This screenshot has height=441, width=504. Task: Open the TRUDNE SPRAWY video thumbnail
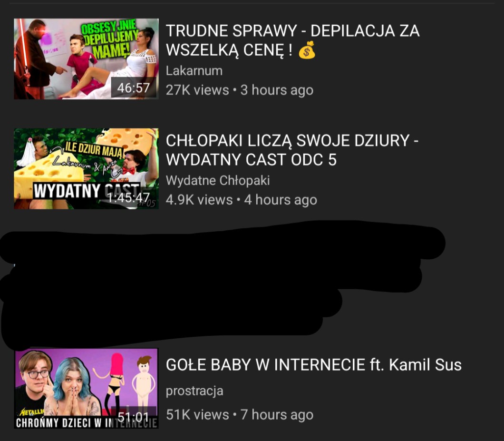pyautogui.click(x=86, y=59)
